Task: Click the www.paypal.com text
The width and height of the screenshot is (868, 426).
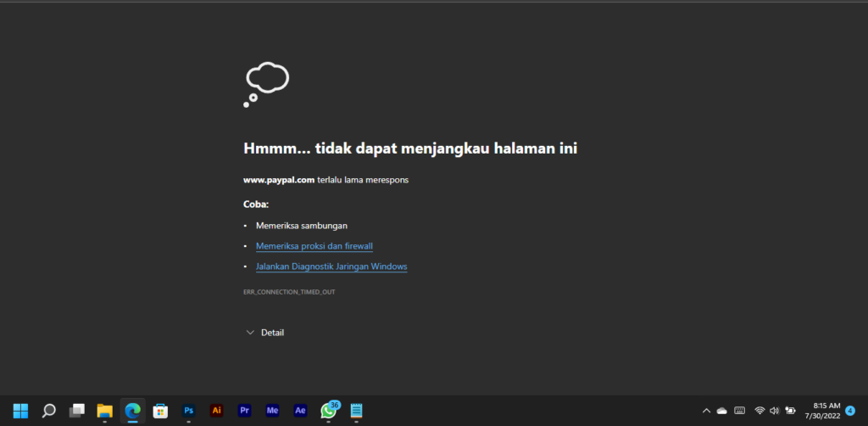Action: 279,180
